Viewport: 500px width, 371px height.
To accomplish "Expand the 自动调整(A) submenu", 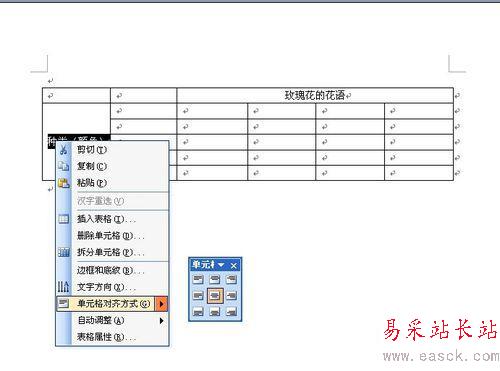I will 113,320.
